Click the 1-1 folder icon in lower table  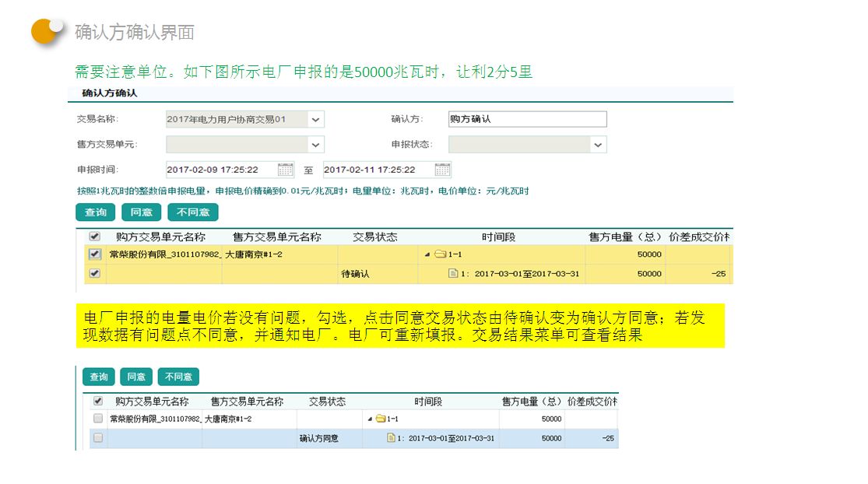pos(380,419)
